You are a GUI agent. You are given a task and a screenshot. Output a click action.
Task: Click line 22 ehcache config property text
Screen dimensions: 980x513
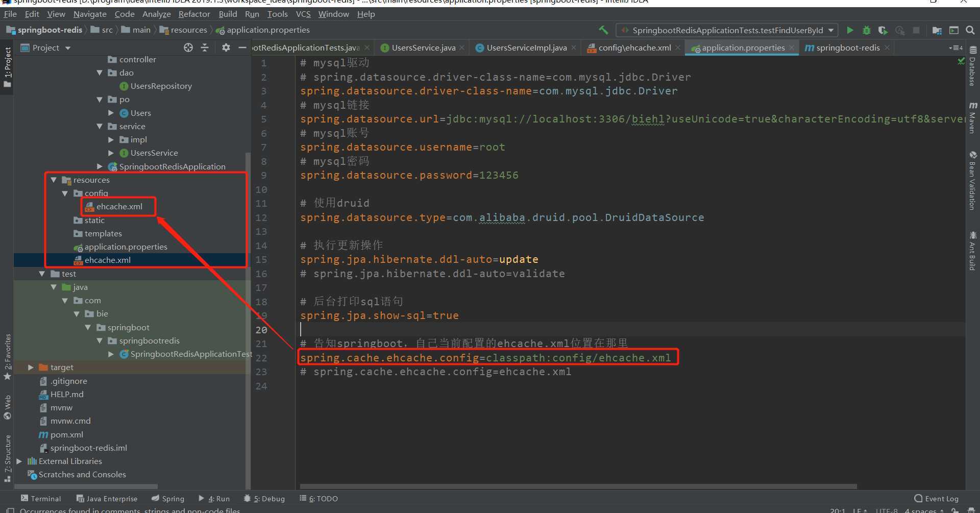coord(485,358)
